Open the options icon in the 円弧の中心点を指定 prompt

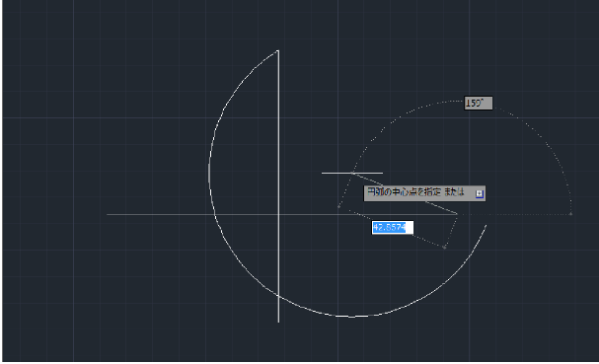pos(480,193)
